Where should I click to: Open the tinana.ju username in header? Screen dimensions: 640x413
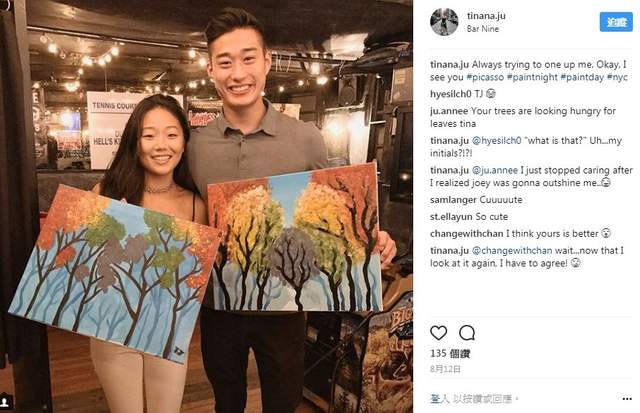486,16
